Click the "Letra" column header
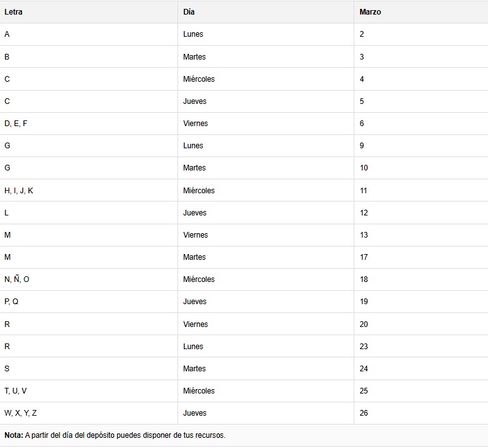Viewport: 488px width, 448px height. [x=13, y=12]
